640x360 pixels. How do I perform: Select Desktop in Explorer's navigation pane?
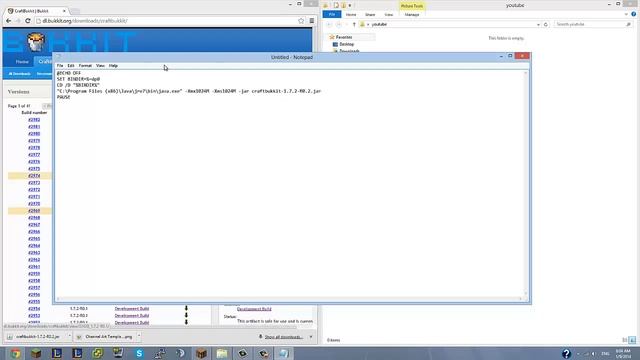click(347, 44)
